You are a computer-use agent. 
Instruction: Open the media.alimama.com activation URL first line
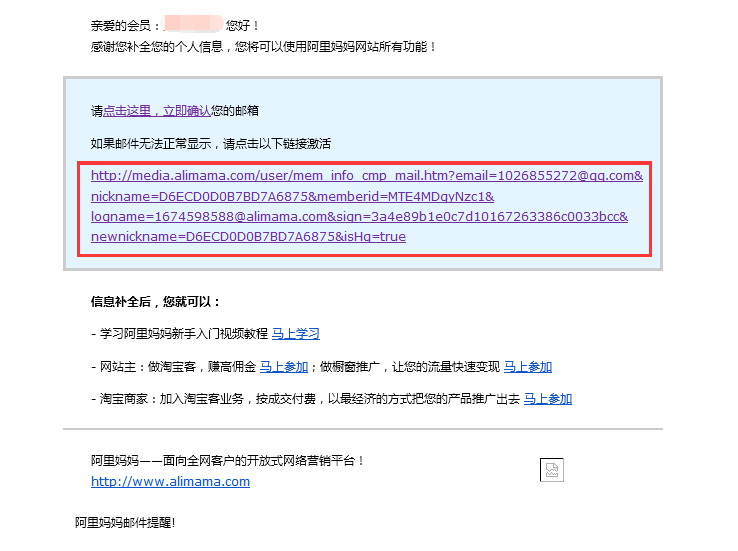(x=366, y=176)
